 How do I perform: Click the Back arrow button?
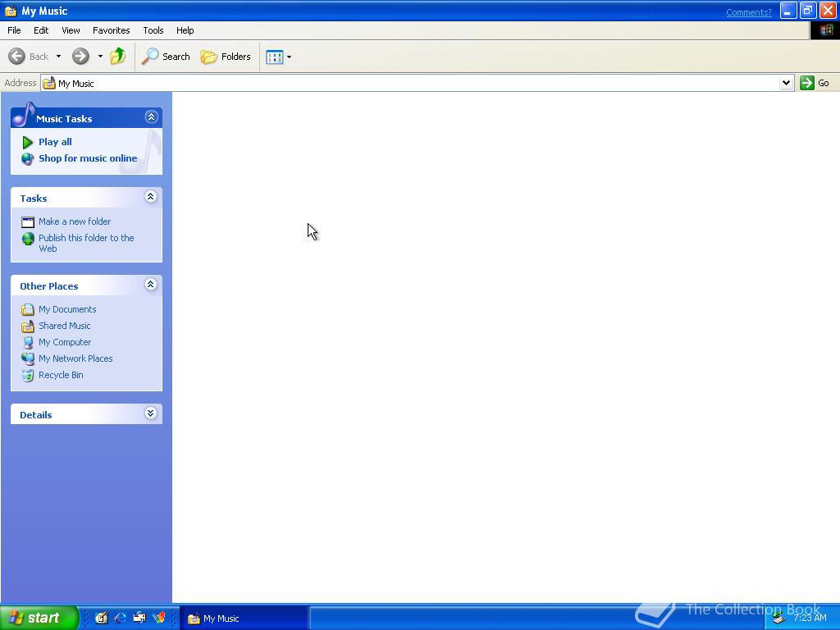pyautogui.click(x=16, y=57)
